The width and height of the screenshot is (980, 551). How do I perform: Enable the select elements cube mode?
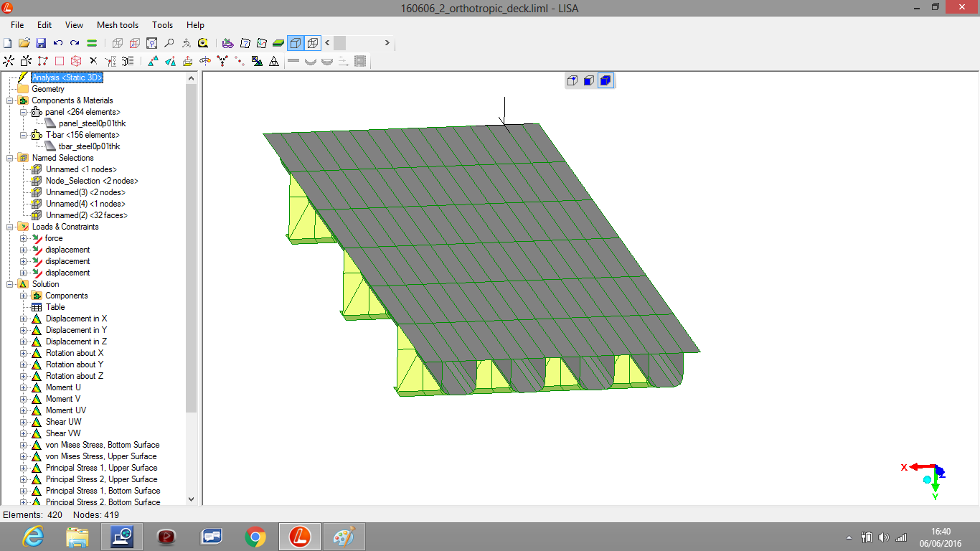pos(605,80)
